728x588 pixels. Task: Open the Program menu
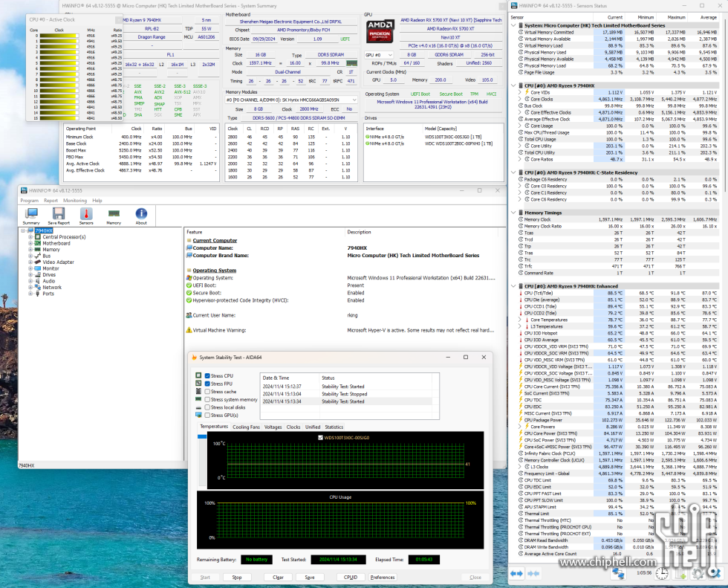pos(29,201)
